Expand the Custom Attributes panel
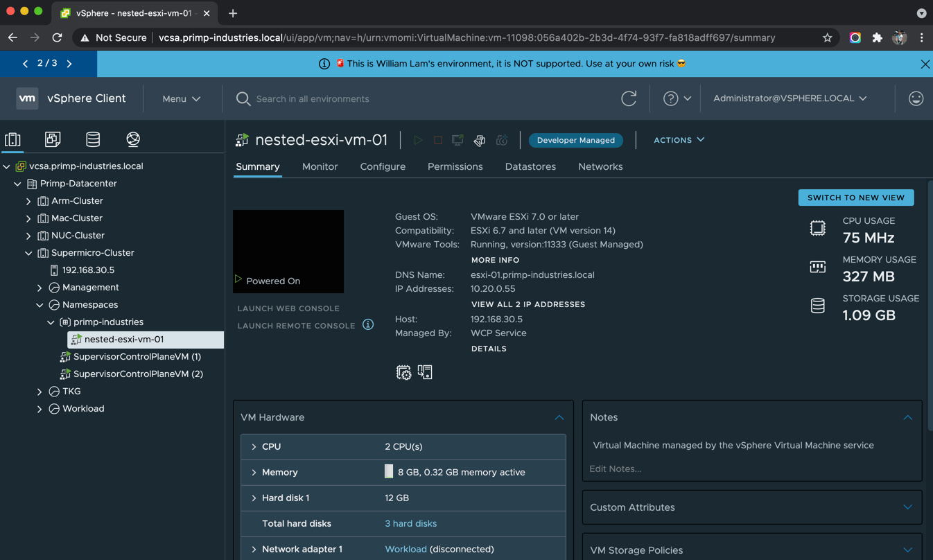The width and height of the screenshot is (933, 560). 907,507
